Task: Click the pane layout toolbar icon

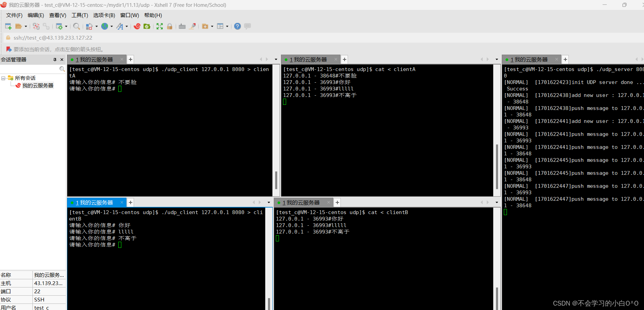Action: coord(220,26)
